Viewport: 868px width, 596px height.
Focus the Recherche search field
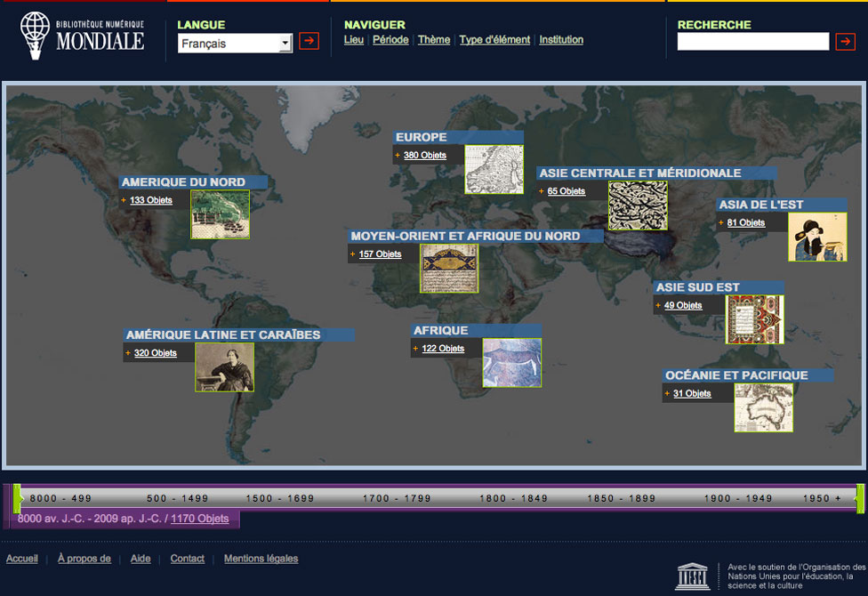(752, 42)
